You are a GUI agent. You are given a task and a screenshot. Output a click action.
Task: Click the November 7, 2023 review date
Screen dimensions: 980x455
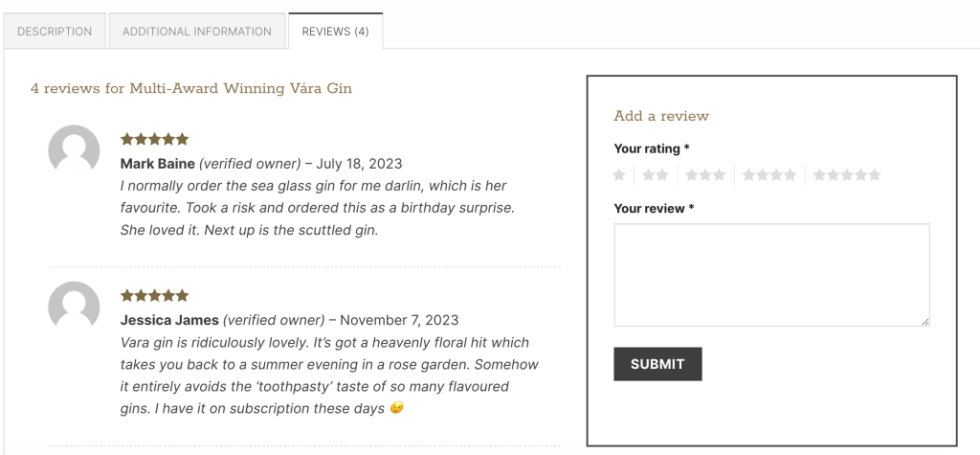click(x=399, y=321)
